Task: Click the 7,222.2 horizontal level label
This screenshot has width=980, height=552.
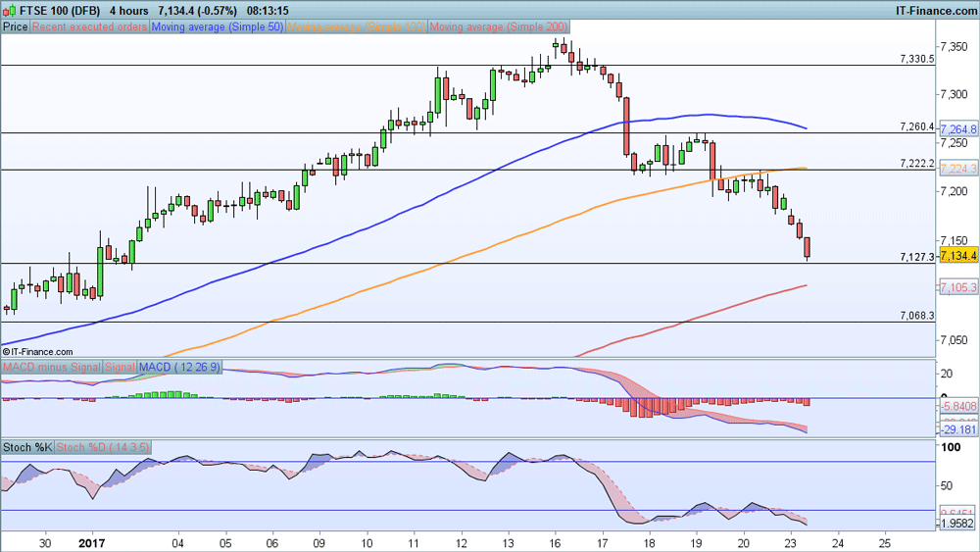Action: point(917,163)
